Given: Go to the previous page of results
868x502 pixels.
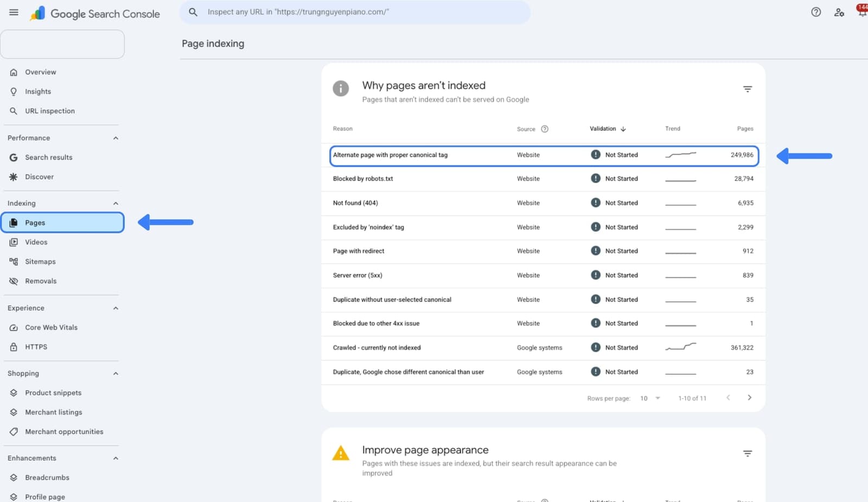Looking at the screenshot, I should (728, 398).
